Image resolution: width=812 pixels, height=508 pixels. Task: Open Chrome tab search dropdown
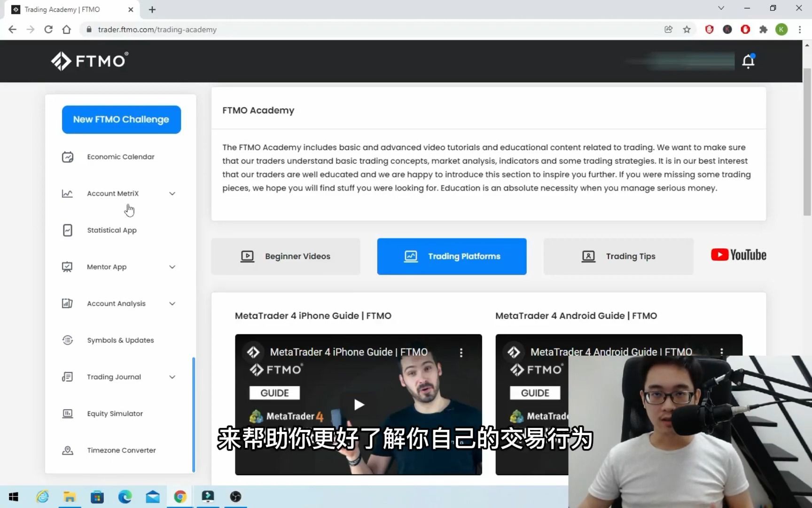click(721, 8)
